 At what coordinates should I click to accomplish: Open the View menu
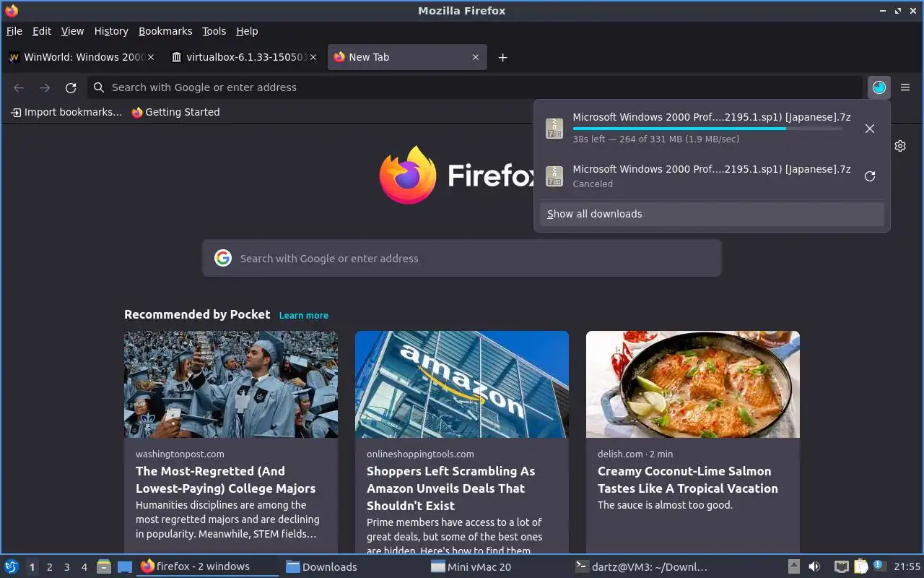[72, 31]
